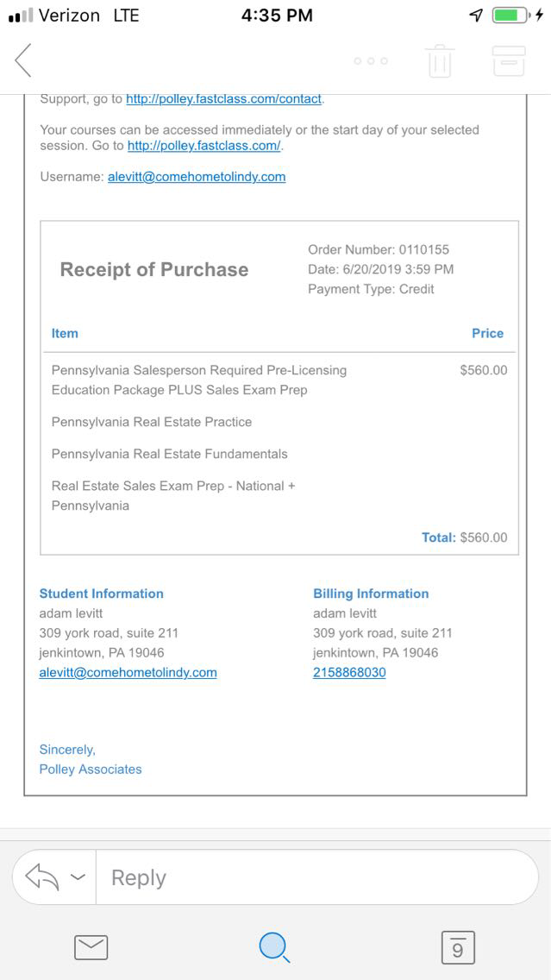Viewport: 551px width, 980px height.
Task: Tap the Reply text field
Action: [x=310, y=877]
